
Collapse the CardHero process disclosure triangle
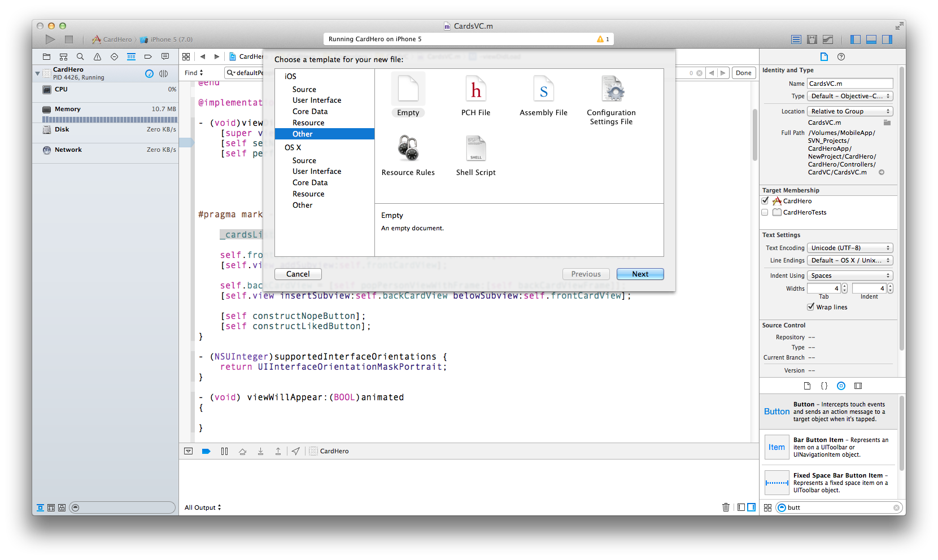tap(38, 73)
